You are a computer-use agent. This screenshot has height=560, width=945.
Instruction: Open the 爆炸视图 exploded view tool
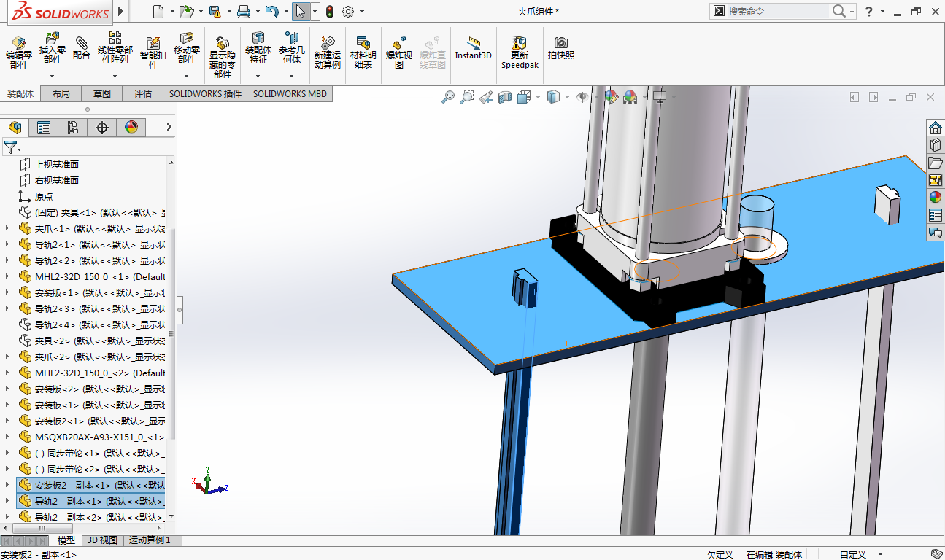click(x=399, y=44)
